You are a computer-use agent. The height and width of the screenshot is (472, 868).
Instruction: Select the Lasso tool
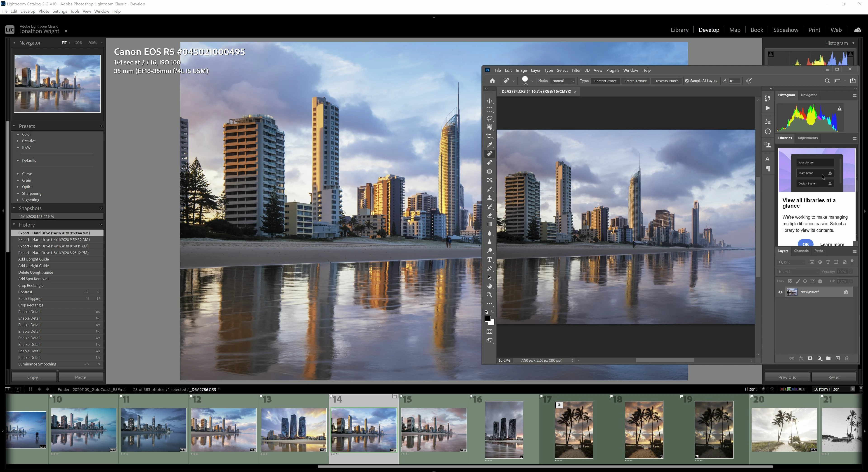tap(490, 119)
